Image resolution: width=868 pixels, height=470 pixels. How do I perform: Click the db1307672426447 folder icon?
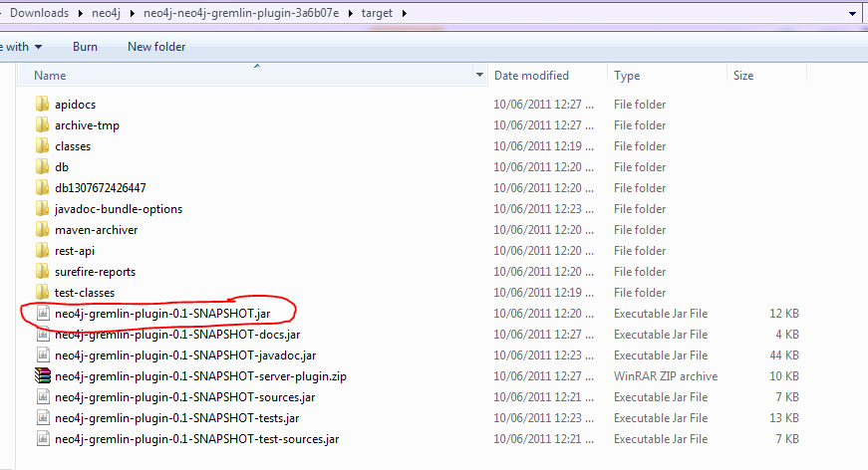pyautogui.click(x=42, y=188)
